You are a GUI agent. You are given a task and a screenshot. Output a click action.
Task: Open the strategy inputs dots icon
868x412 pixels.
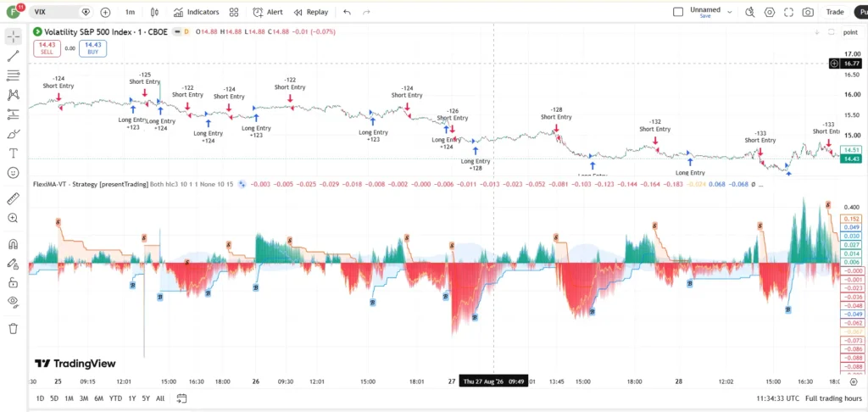pyautogui.click(x=242, y=185)
